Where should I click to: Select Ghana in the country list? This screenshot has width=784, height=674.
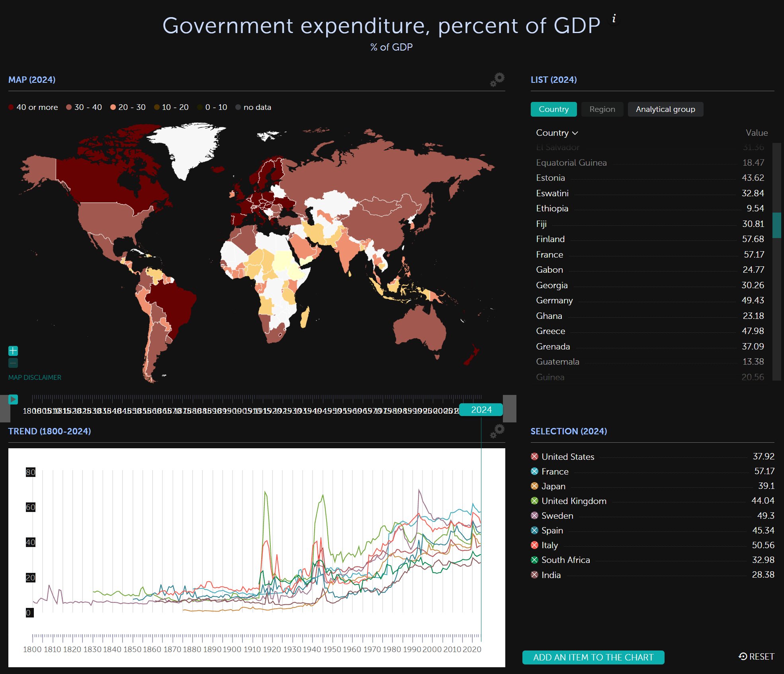[650, 316]
